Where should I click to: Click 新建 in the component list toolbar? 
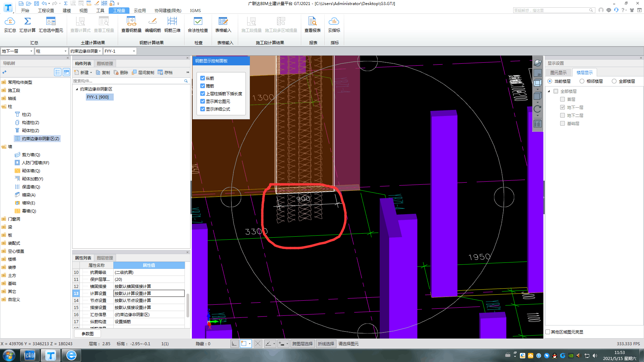(83, 72)
